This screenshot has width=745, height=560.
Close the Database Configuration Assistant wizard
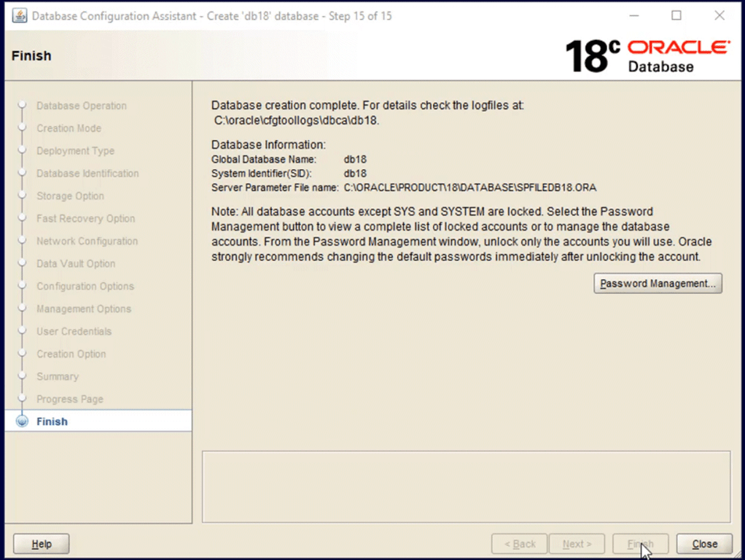point(704,544)
